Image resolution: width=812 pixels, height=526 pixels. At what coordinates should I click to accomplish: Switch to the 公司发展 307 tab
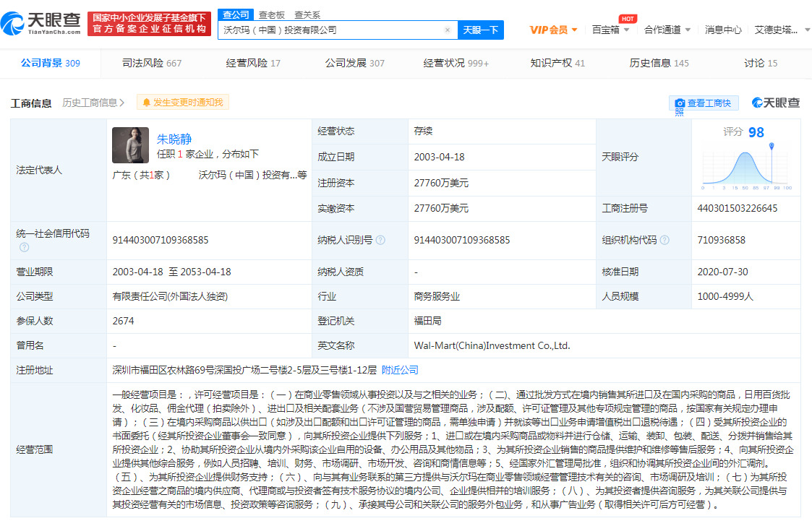coord(355,63)
